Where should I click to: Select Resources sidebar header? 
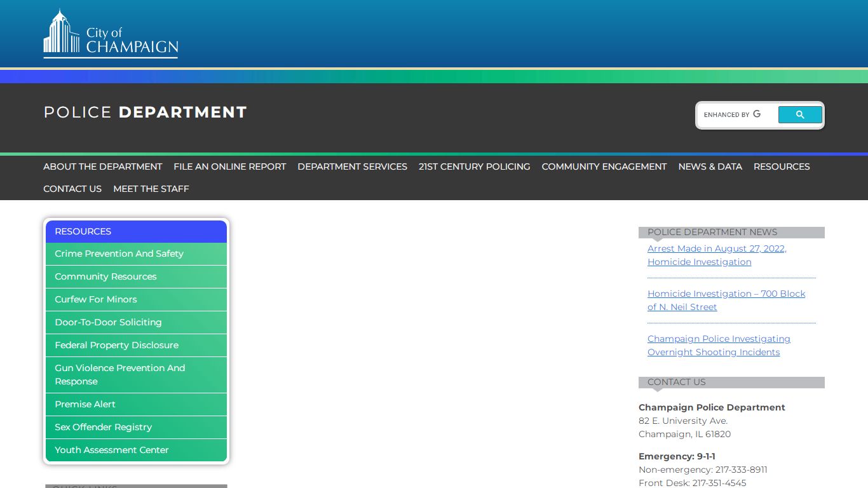coord(136,231)
